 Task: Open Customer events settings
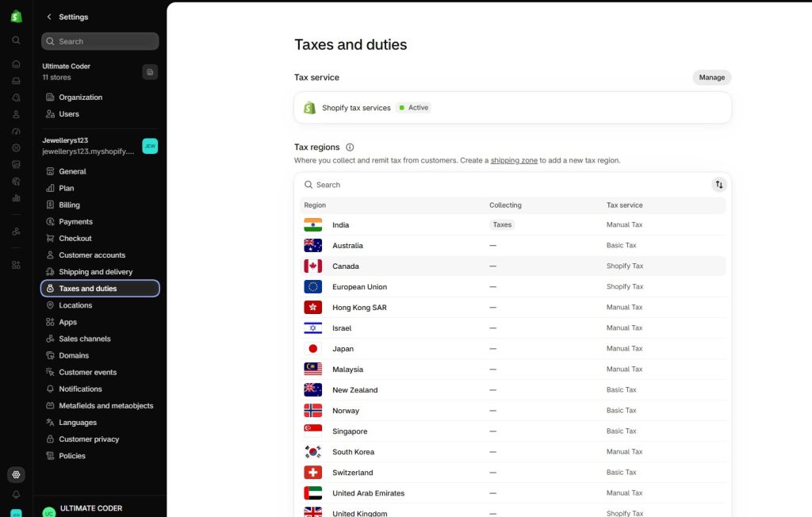point(100,372)
